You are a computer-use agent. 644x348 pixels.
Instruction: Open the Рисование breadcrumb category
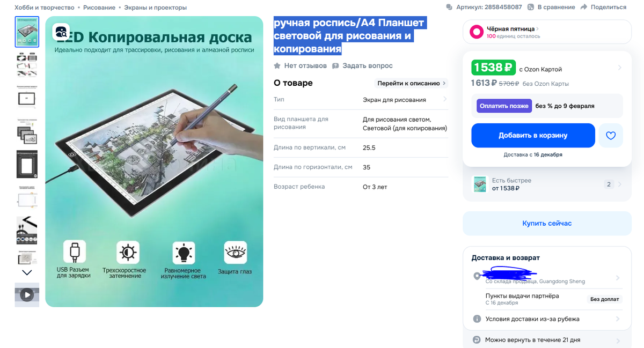[99, 8]
